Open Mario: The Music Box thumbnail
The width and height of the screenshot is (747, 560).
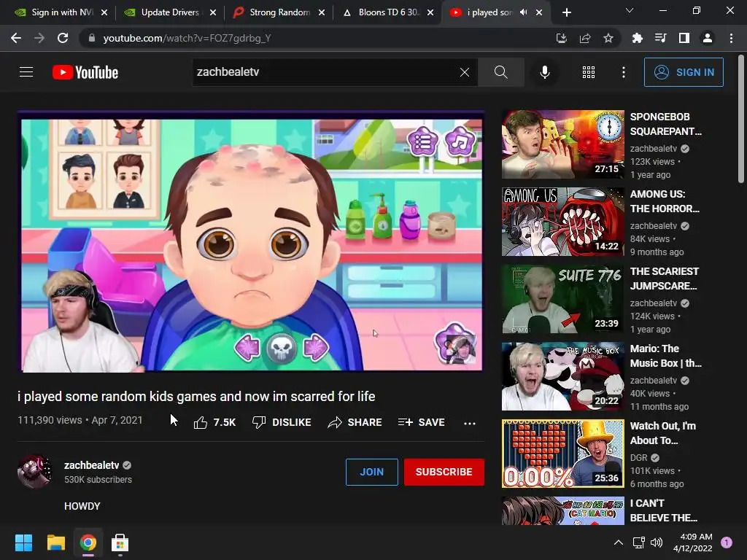click(562, 376)
